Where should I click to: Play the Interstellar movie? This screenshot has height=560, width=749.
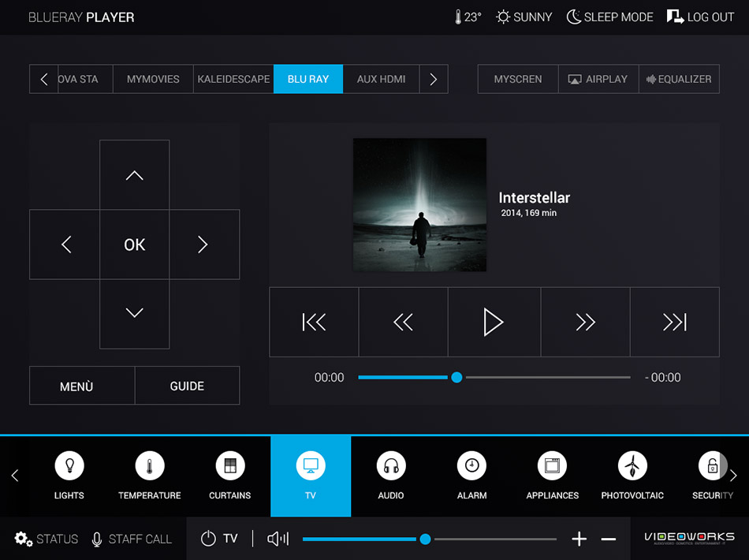[494, 322]
